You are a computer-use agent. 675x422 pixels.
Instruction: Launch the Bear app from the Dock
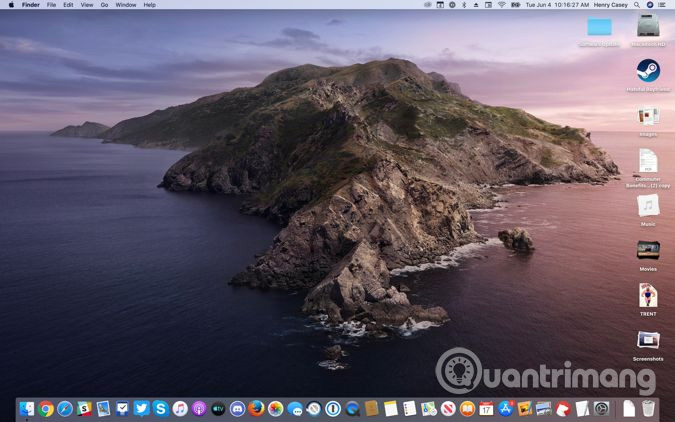pos(563,408)
